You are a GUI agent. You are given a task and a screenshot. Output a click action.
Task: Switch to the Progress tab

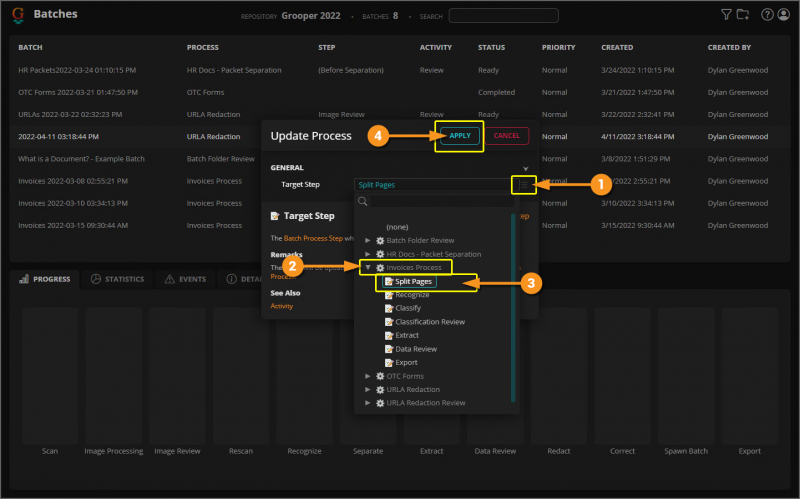44,279
